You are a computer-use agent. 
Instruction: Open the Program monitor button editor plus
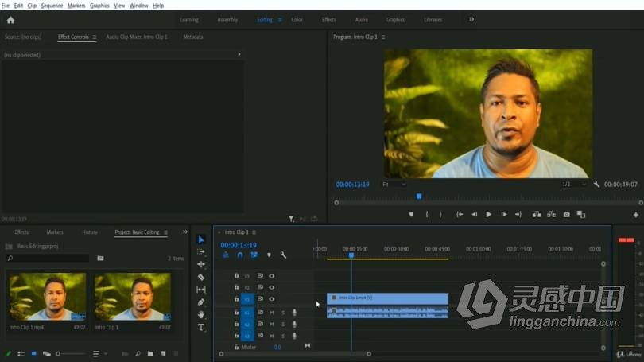click(x=636, y=215)
